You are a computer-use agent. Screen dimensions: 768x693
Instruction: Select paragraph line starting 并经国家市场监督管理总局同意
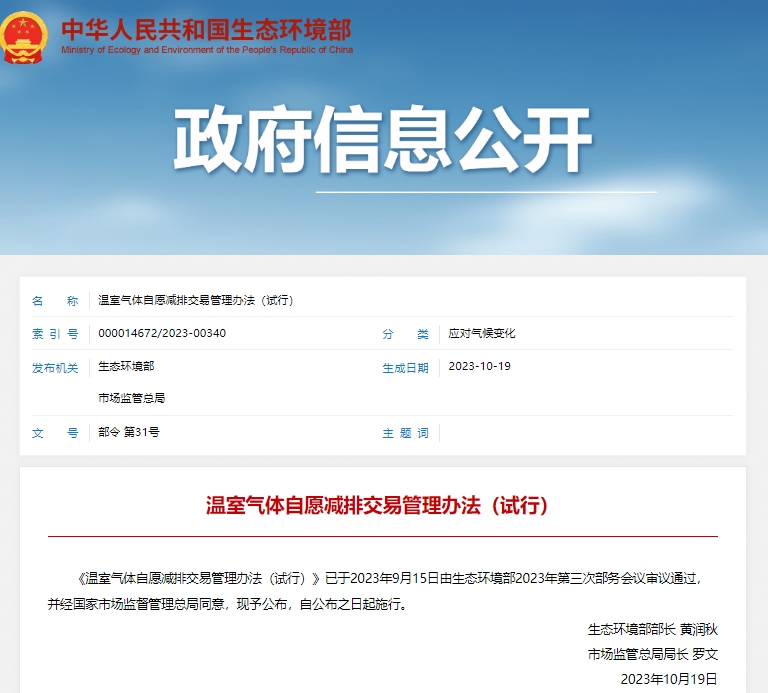click(x=228, y=604)
